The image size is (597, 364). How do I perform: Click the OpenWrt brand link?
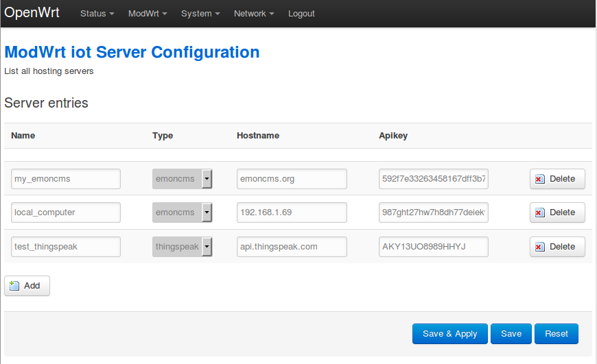[x=32, y=12]
